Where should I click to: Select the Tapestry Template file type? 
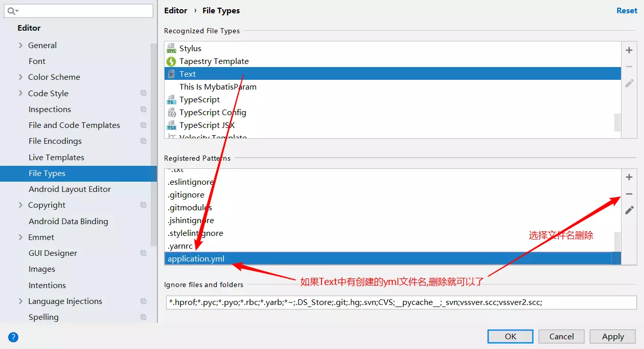(x=393, y=61)
